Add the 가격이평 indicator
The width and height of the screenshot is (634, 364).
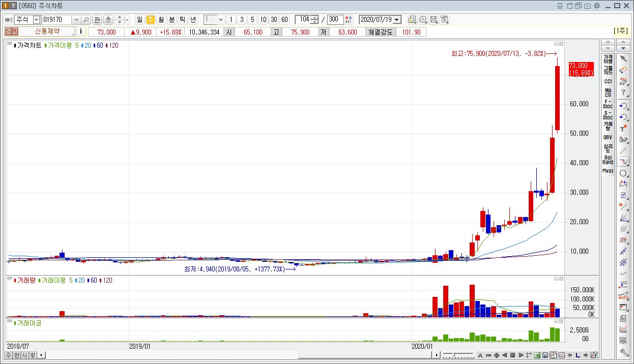pos(608,58)
